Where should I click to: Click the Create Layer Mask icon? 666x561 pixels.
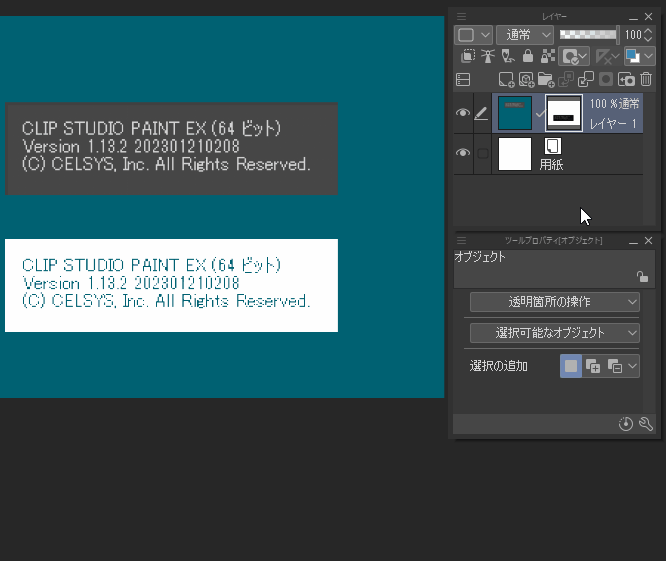coord(606,79)
